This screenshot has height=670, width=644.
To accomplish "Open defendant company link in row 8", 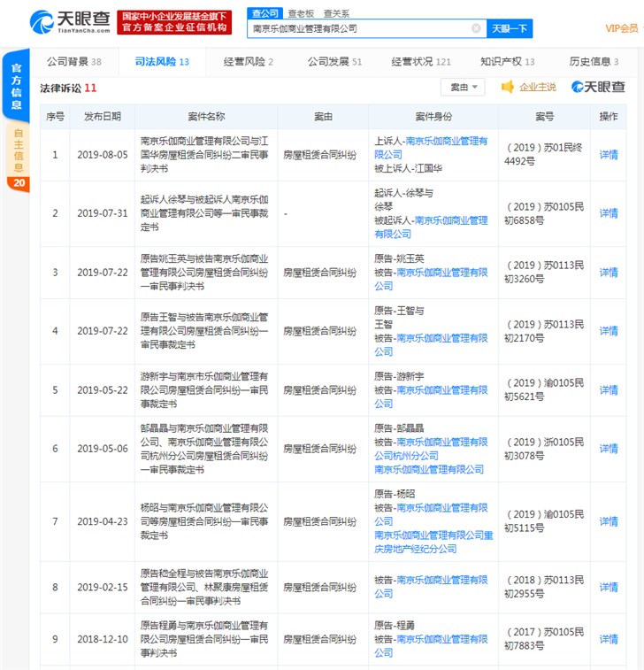I will pos(431,587).
